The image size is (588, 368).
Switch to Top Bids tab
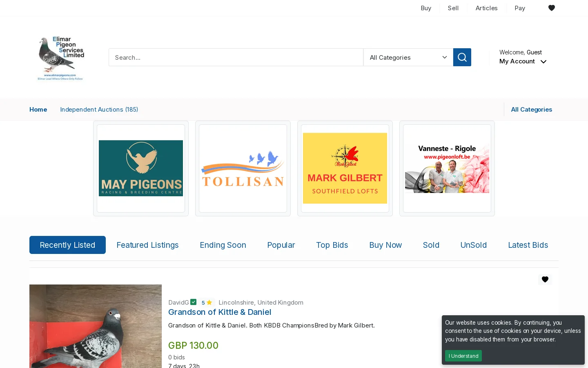coord(332,245)
